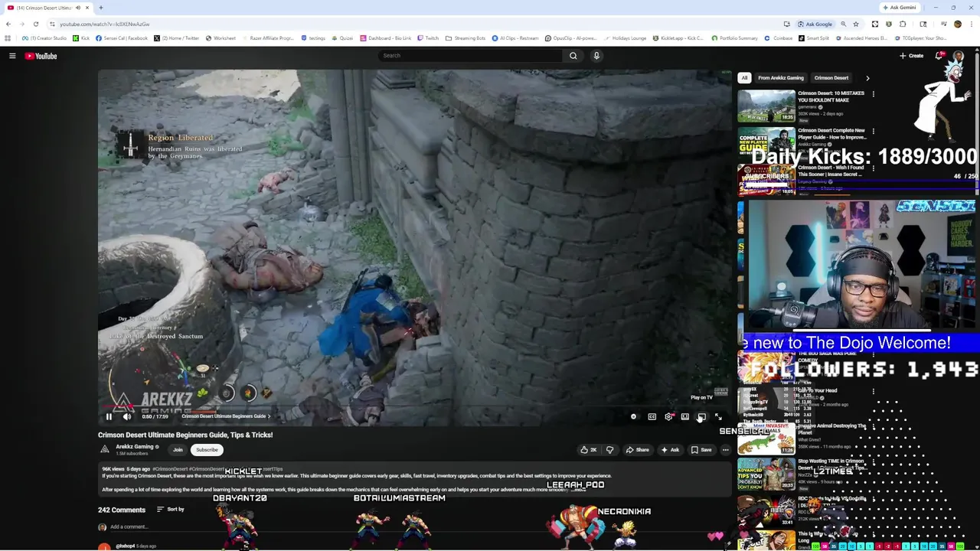Screen dimensions: 980x551
Task: Reload the page
Action: pyautogui.click(x=35, y=24)
